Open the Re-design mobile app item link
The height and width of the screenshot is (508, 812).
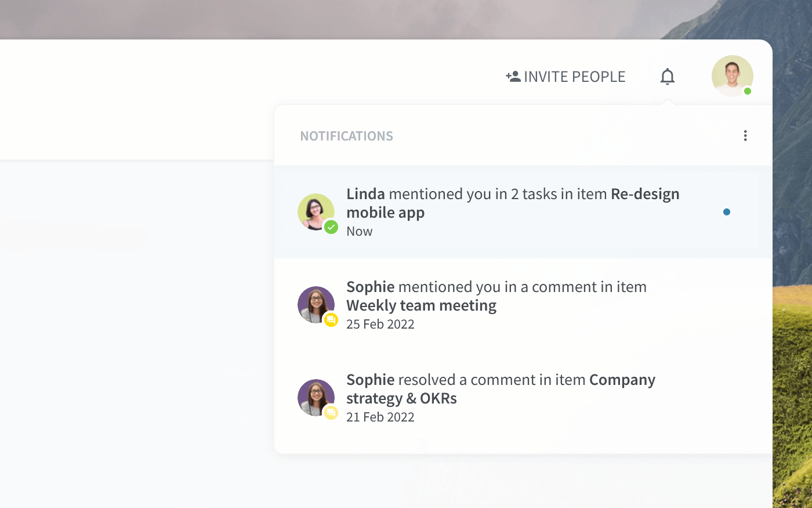(x=513, y=203)
